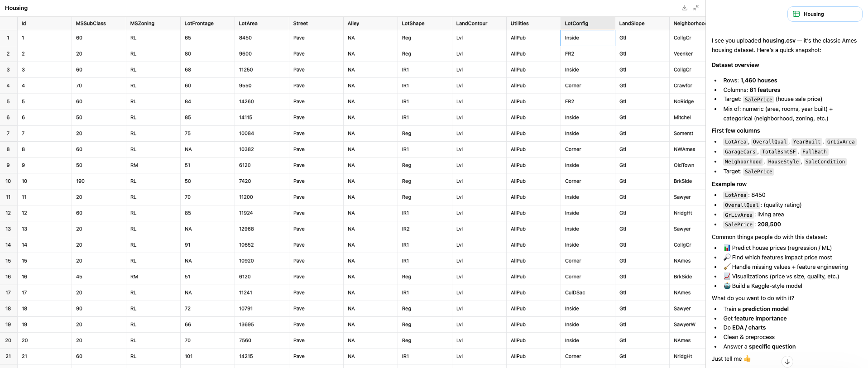Click the Street column header
Screen dimensions: 868x368
[316, 24]
